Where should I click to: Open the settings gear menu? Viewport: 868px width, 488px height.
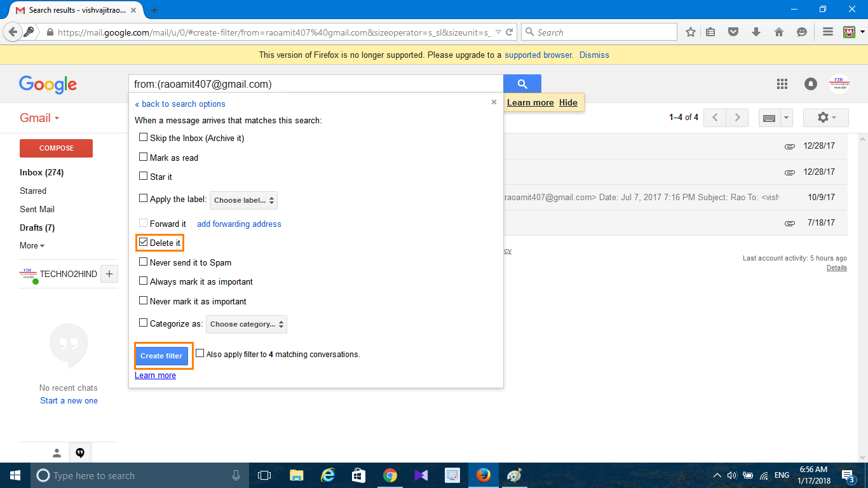click(x=825, y=118)
